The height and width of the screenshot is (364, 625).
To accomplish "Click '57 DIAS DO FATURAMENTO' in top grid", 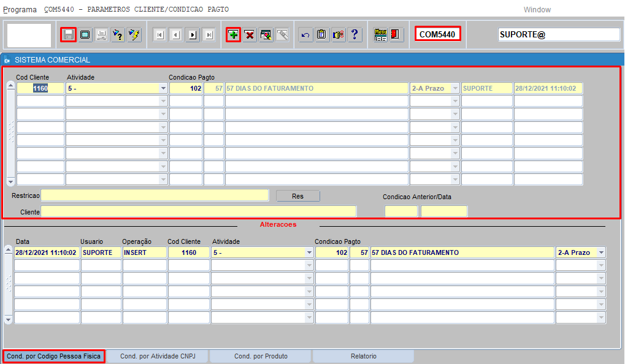I will click(317, 88).
